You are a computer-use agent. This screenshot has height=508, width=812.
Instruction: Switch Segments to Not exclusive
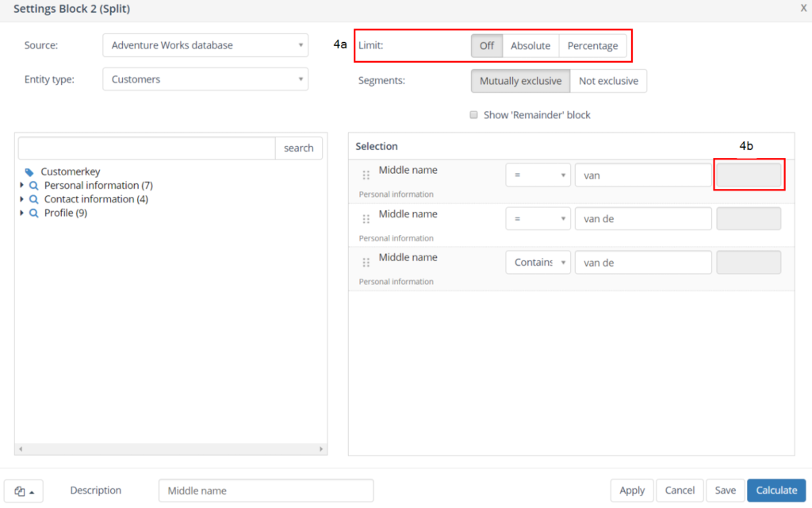click(x=608, y=81)
